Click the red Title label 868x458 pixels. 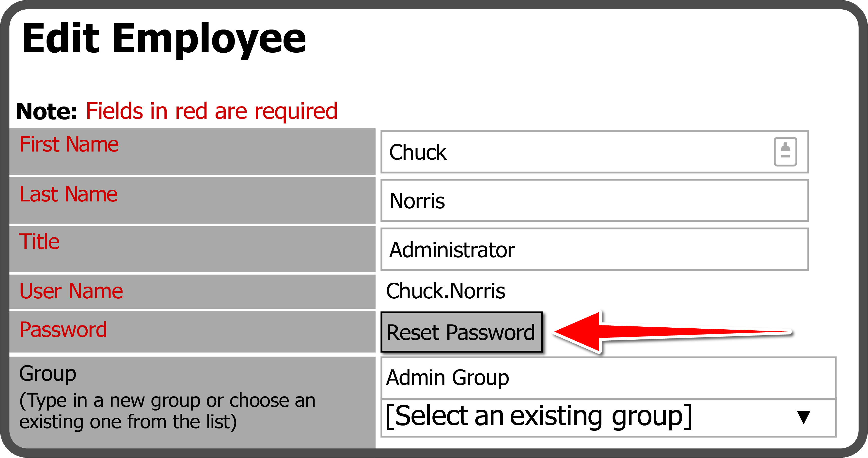point(39,242)
